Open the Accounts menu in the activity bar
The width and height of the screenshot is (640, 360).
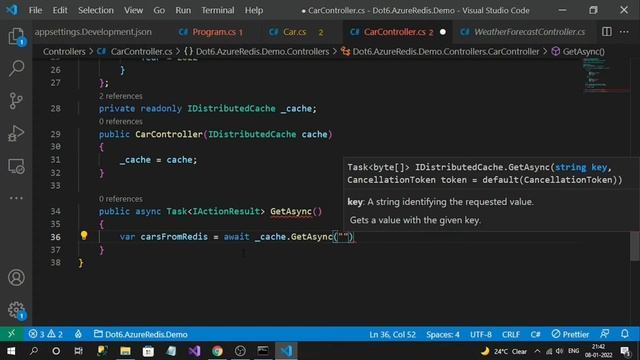point(16,278)
